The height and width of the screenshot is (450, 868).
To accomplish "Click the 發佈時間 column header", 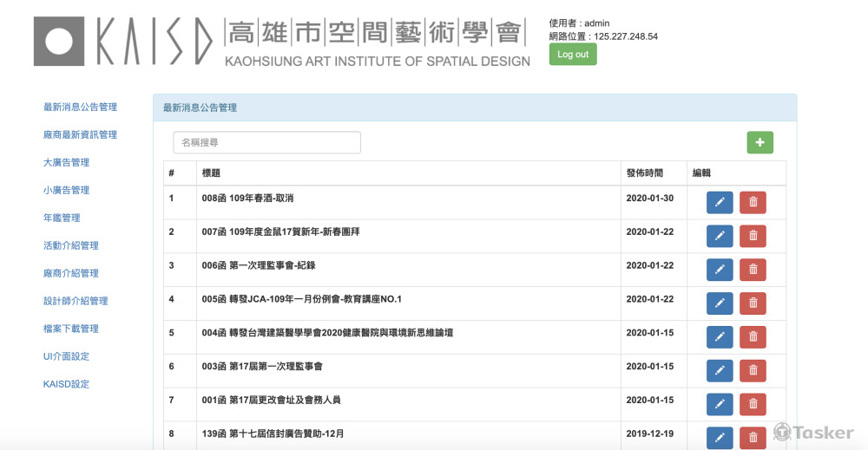I will [x=644, y=173].
